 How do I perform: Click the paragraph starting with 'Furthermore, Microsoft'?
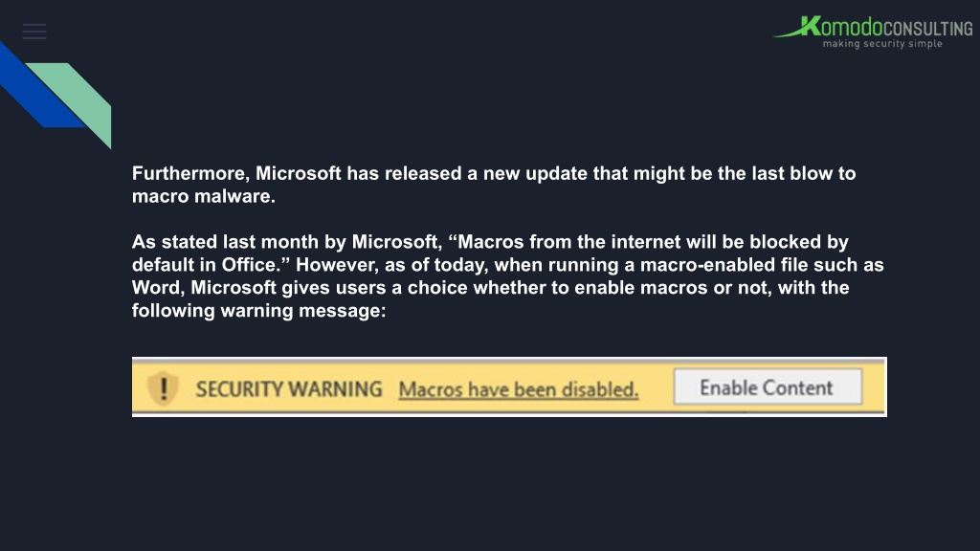tap(494, 185)
